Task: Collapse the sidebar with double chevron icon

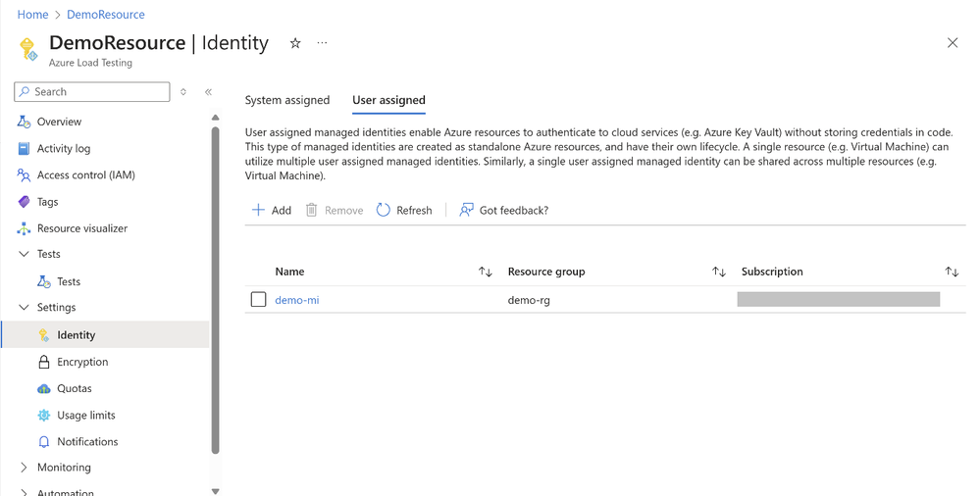Action: point(208,92)
